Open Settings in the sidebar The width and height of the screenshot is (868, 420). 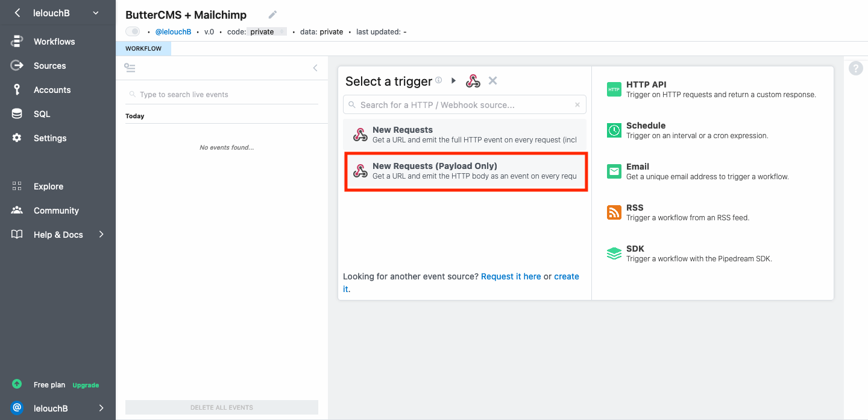[x=50, y=138]
